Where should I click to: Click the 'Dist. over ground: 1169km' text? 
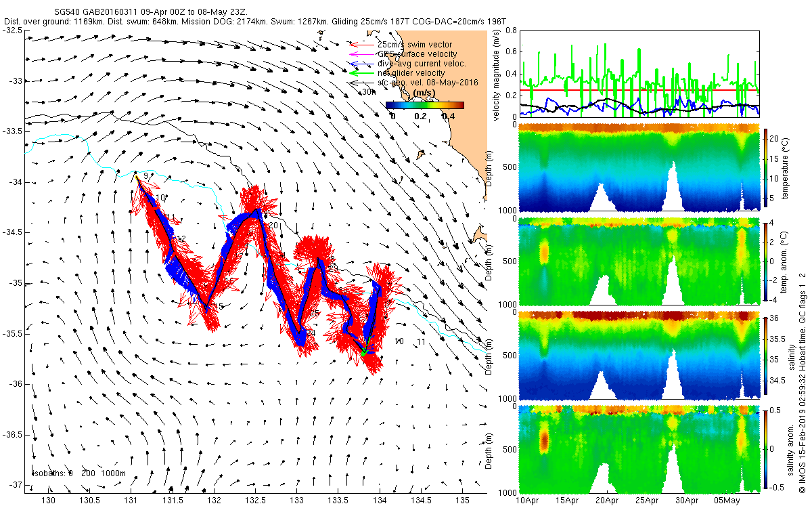[x=53, y=22]
